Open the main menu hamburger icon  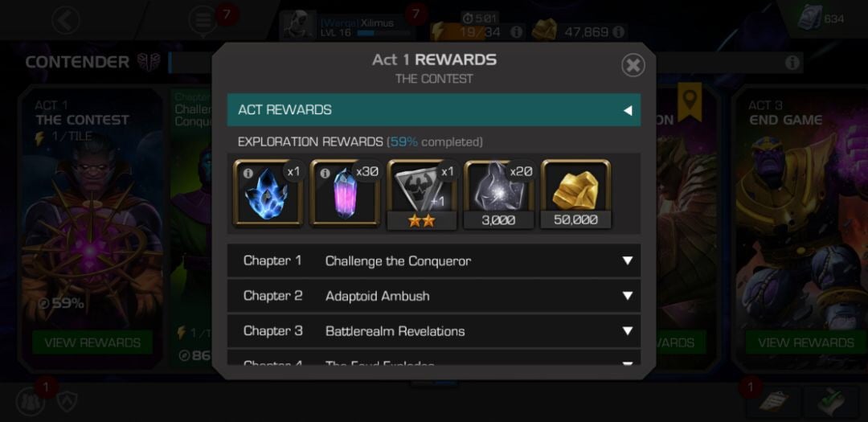coord(202,20)
